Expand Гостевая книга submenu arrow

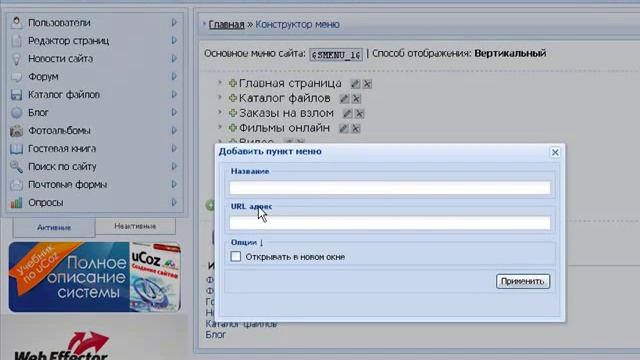(174, 149)
